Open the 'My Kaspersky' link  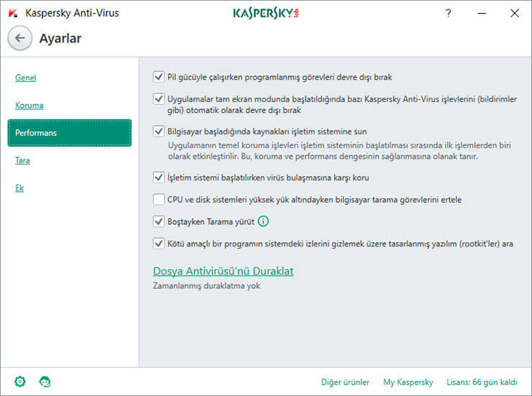tap(408, 382)
